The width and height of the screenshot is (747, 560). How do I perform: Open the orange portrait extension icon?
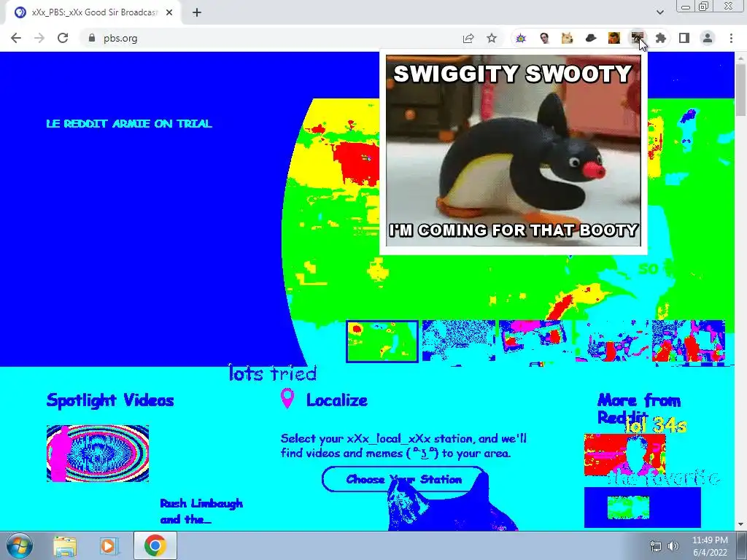[x=614, y=38]
